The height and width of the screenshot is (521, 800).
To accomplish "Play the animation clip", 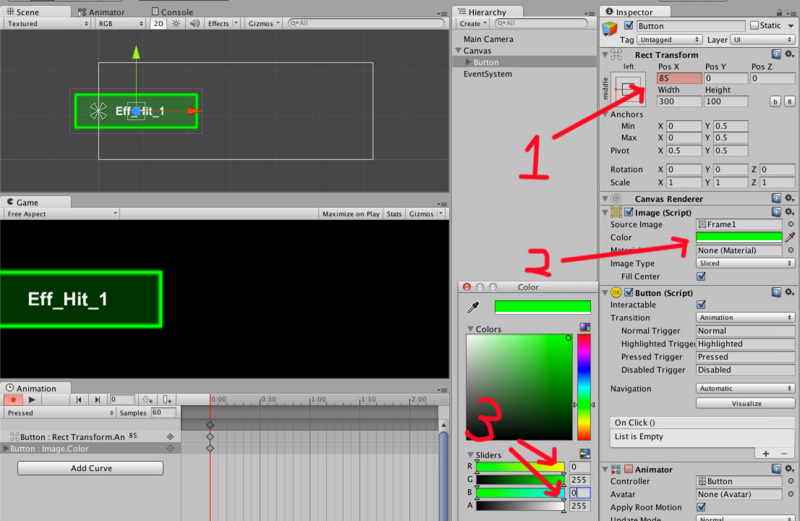I will coord(32,400).
